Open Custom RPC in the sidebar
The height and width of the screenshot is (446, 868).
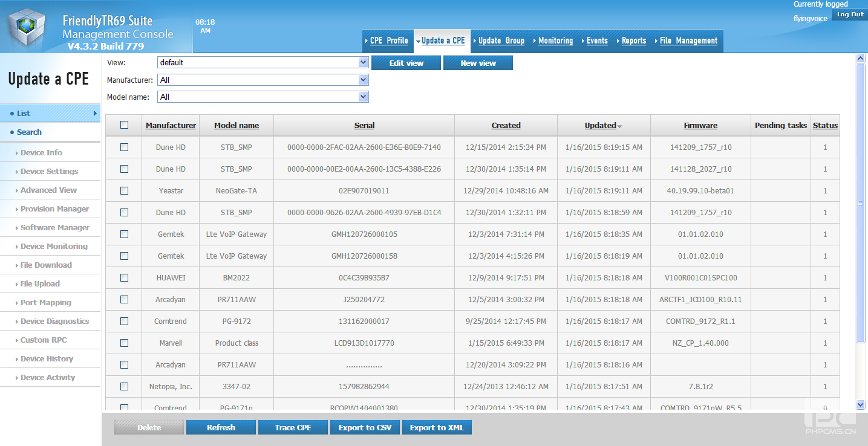(50, 340)
